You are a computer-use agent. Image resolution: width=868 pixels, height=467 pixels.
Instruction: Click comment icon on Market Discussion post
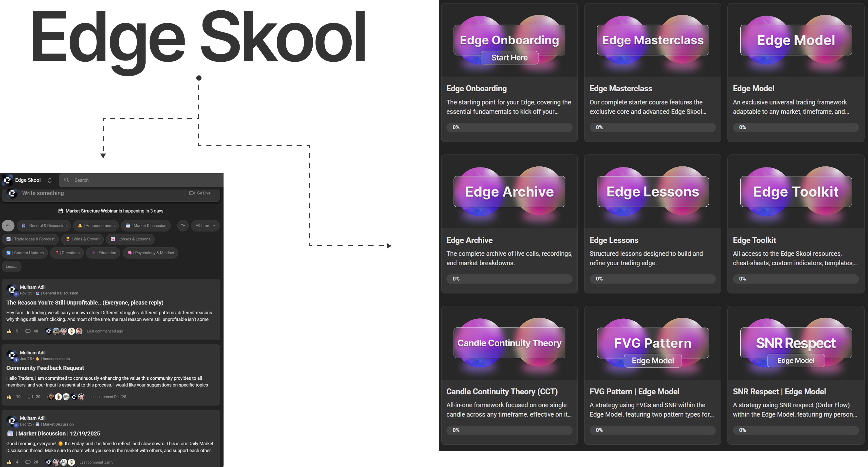coord(28,462)
